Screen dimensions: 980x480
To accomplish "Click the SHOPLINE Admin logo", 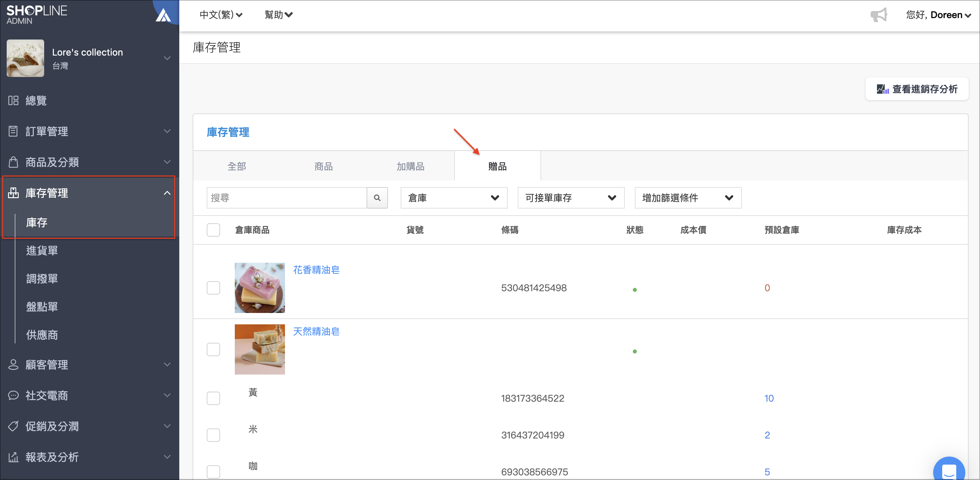I will pos(37,14).
